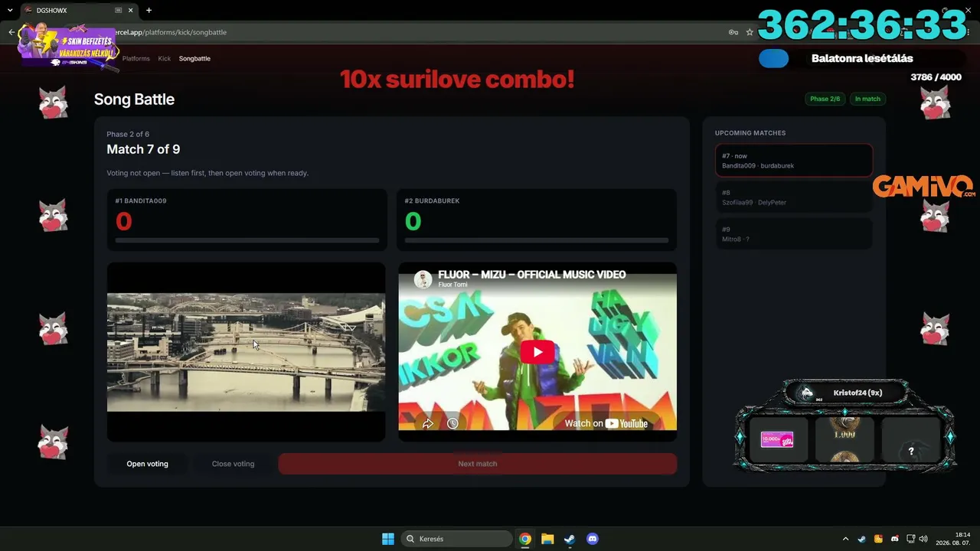Open Steam from the taskbar

point(570,539)
